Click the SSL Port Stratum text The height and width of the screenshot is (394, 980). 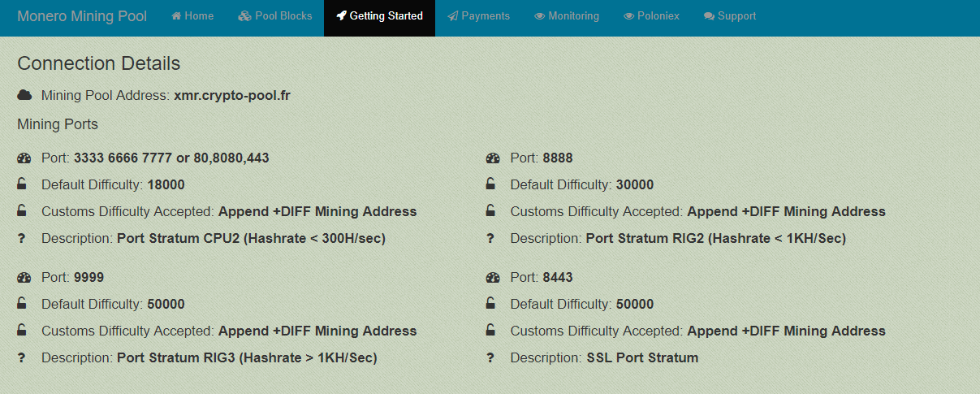click(642, 358)
